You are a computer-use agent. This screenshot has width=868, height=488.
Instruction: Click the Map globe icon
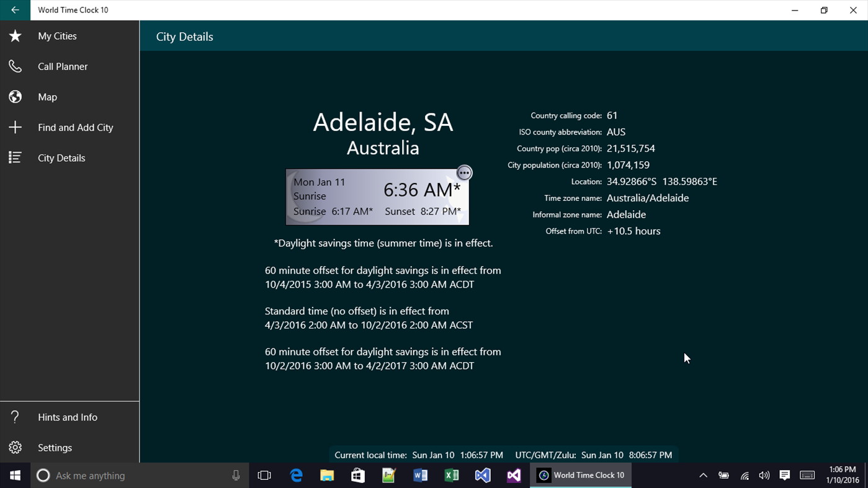pos(15,97)
